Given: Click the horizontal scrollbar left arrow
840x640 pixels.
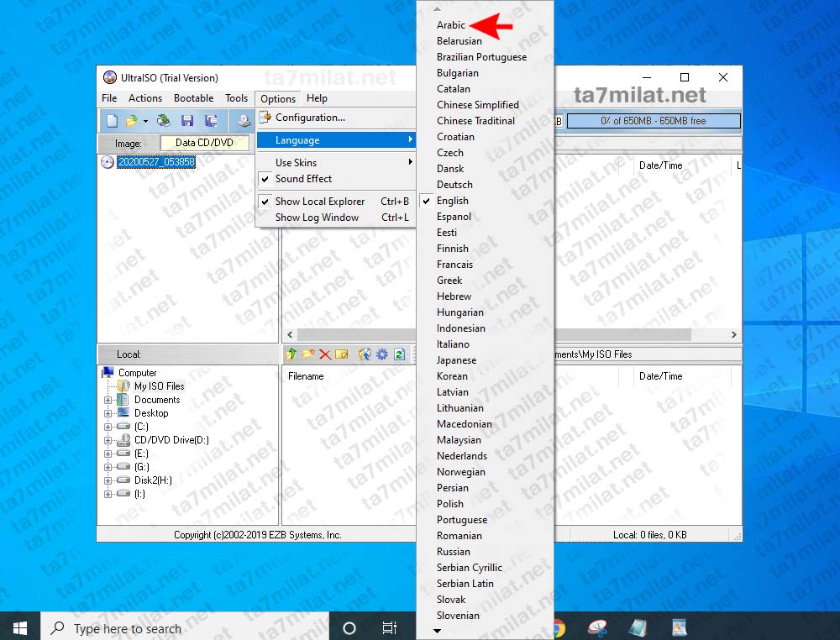Looking at the screenshot, I should 290,335.
